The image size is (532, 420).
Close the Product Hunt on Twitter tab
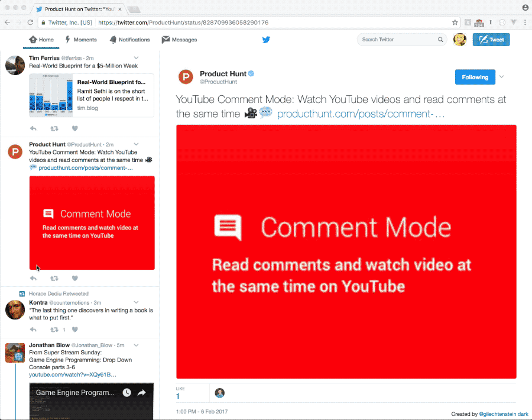120,9
